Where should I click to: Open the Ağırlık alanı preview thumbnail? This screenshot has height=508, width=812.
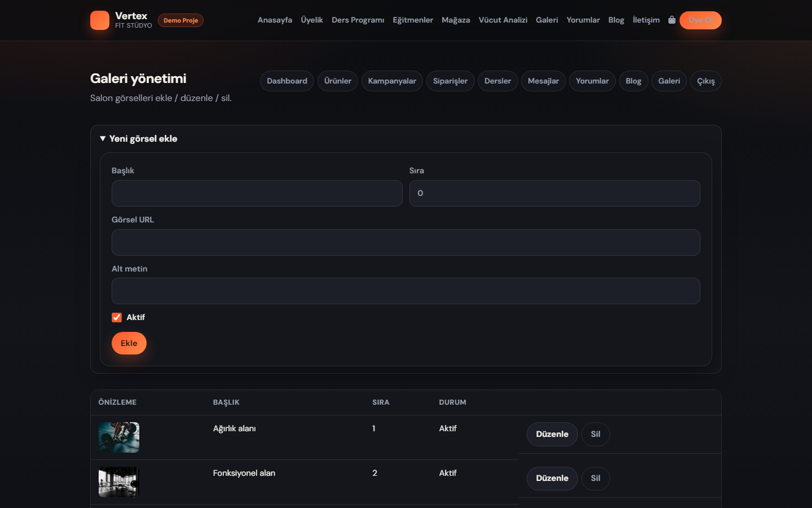(119, 437)
